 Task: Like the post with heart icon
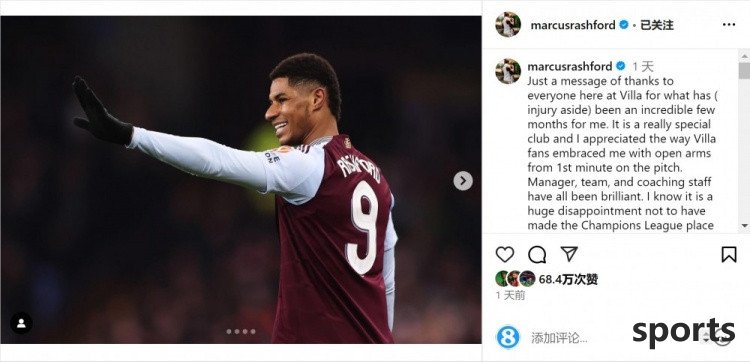505,254
